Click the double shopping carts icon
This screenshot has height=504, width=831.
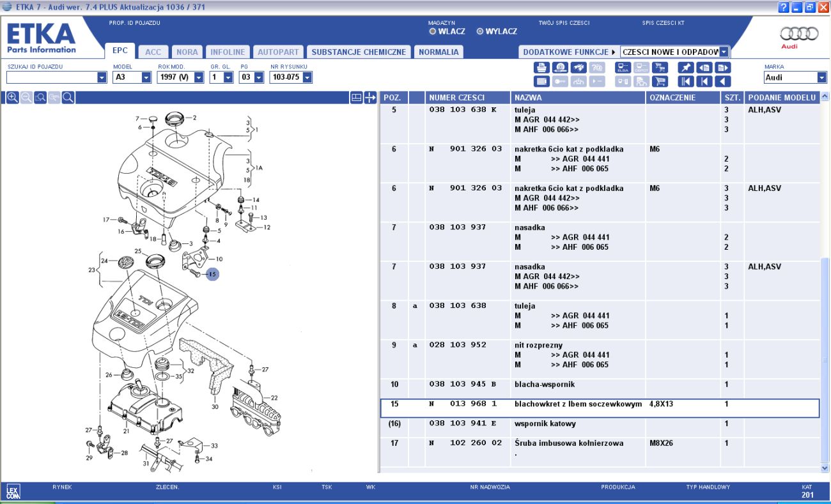(x=660, y=68)
